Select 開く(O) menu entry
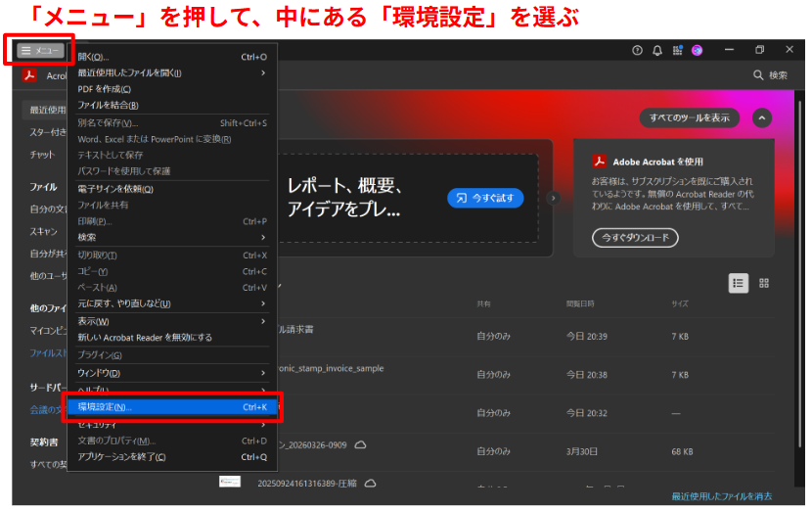Image resolution: width=812 pixels, height=511 pixels. point(172,57)
